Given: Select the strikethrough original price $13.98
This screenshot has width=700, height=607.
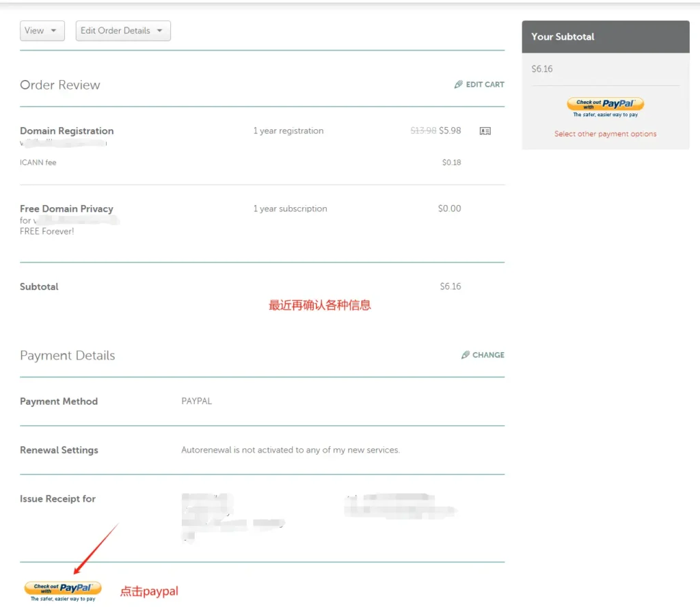Looking at the screenshot, I should pyautogui.click(x=425, y=131).
